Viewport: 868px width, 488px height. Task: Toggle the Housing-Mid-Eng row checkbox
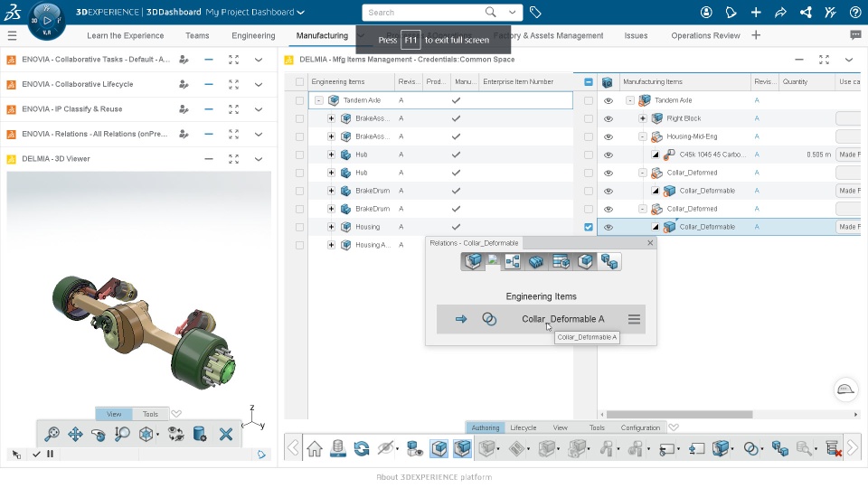point(589,136)
